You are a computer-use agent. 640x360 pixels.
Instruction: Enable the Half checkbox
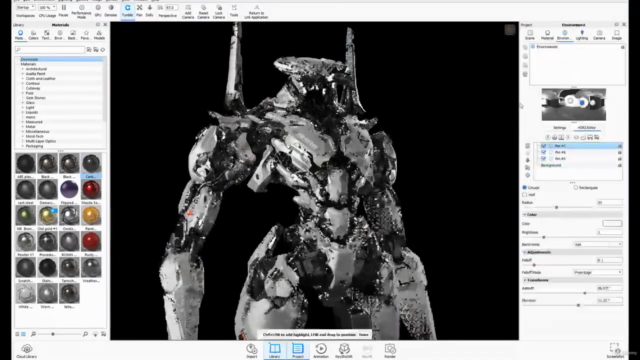point(525,195)
